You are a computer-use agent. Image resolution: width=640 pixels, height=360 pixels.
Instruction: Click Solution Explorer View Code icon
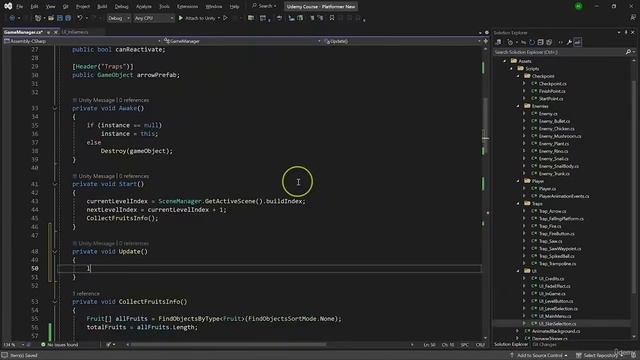tap(560, 42)
